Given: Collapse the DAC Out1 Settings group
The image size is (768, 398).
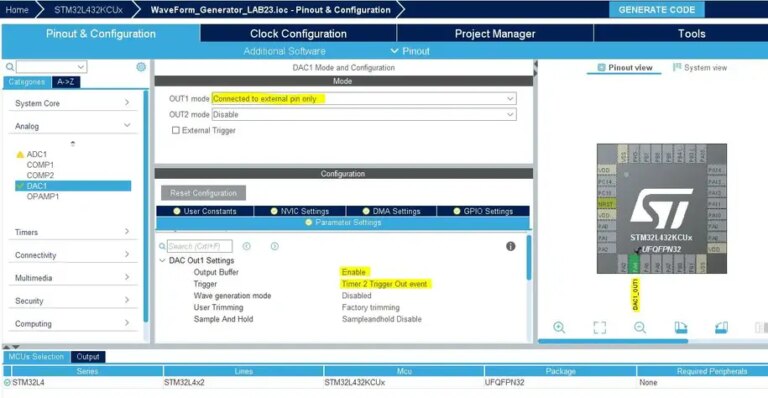Looking at the screenshot, I should (162, 260).
